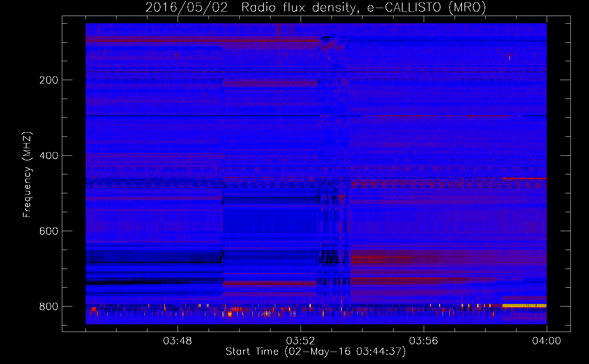The height and width of the screenshot is (364, 589).
Task: Click the 'Start Time (02-May-16 03:44:37)' label
Action: [x=316, y=352]
